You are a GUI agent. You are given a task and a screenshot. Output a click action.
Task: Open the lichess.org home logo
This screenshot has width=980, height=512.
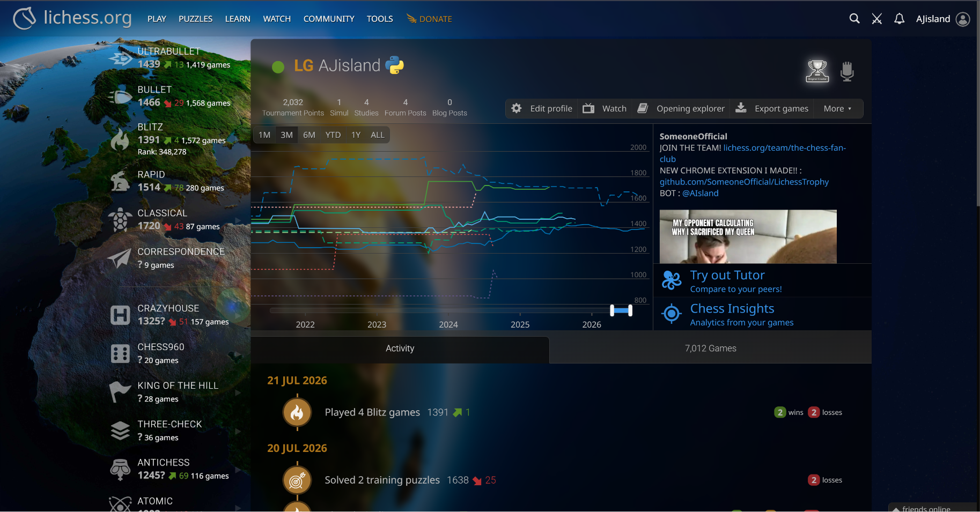click(72, 18)
